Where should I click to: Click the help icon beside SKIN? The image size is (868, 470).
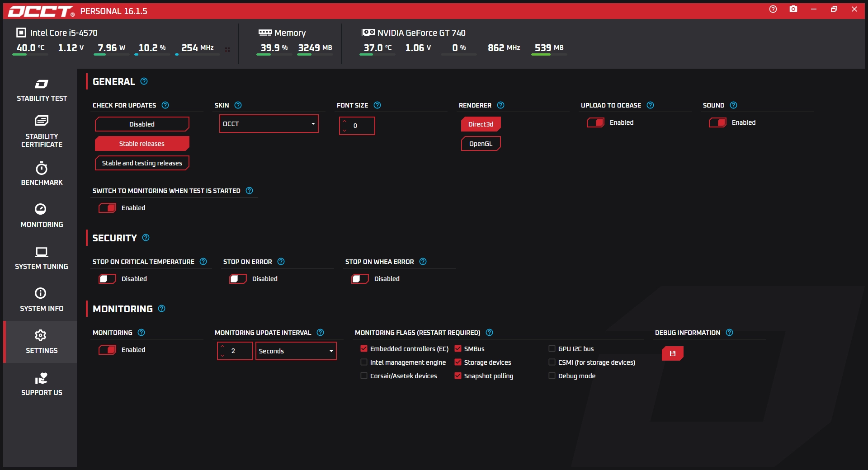pos(238,105)
